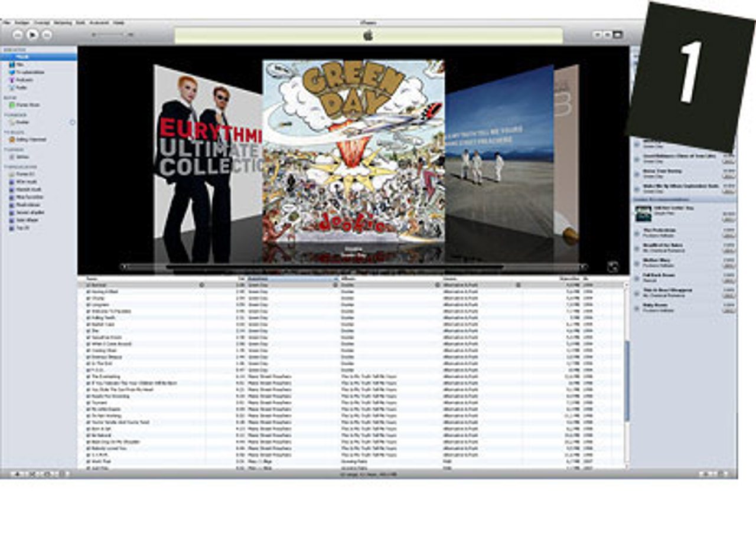Switch to Cover Flow view
Viewport: 756px width, 553px height.
click(x=617, y=35)
